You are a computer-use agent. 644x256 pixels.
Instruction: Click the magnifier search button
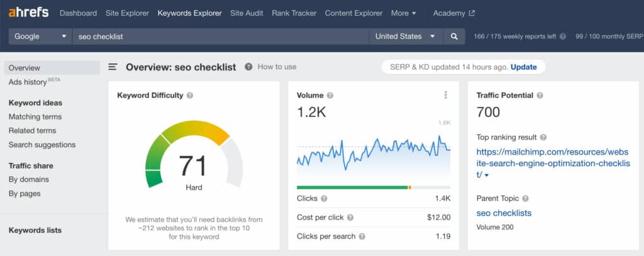pos(454,36)
